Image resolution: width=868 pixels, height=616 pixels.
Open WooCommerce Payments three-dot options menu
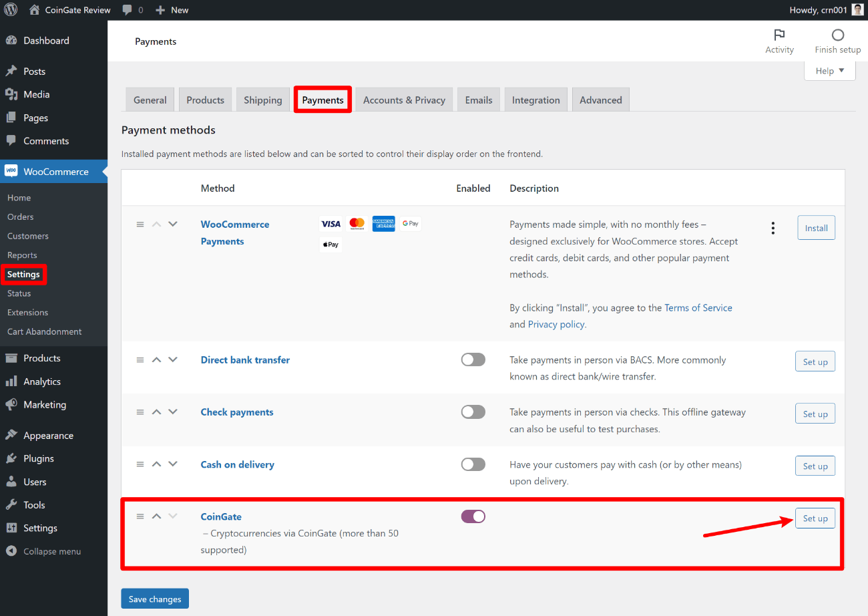pyautogui.click(x=773, y=228)
